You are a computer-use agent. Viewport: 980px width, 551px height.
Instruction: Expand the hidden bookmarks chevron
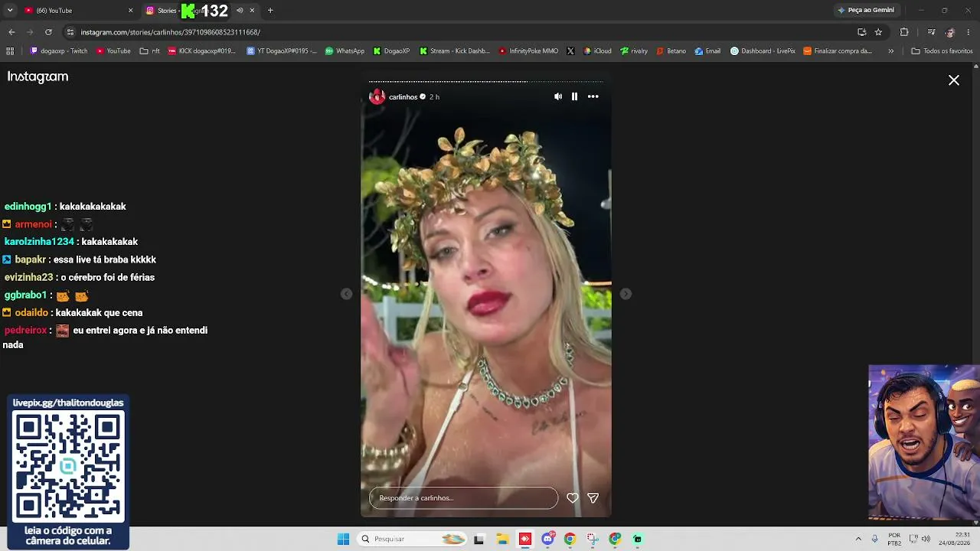click(890, 51)
